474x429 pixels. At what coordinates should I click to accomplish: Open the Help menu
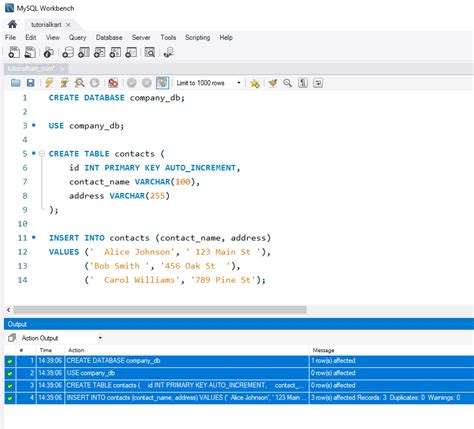pos(226,37)
